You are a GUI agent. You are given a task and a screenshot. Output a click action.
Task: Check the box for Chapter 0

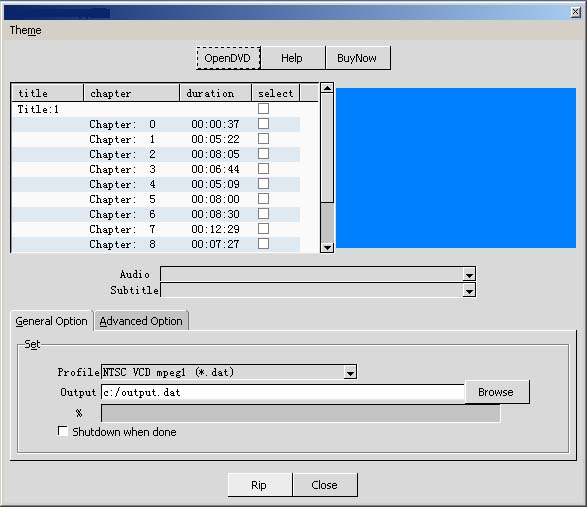(263, 124)
